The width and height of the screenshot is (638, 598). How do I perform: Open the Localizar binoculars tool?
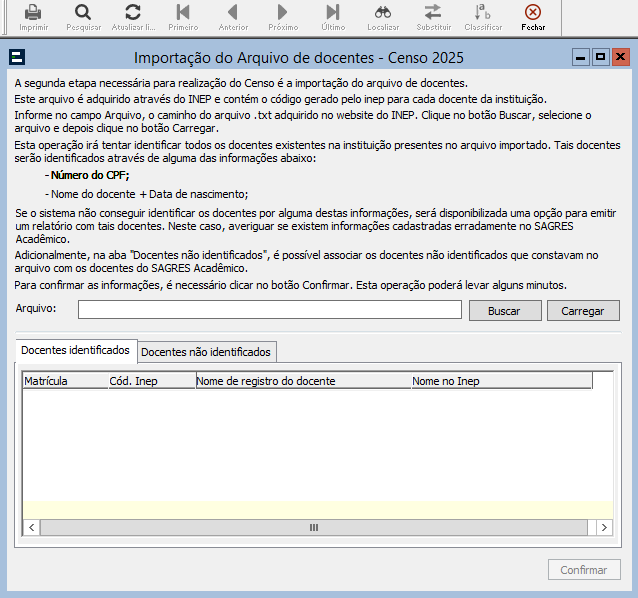[383, 13]
